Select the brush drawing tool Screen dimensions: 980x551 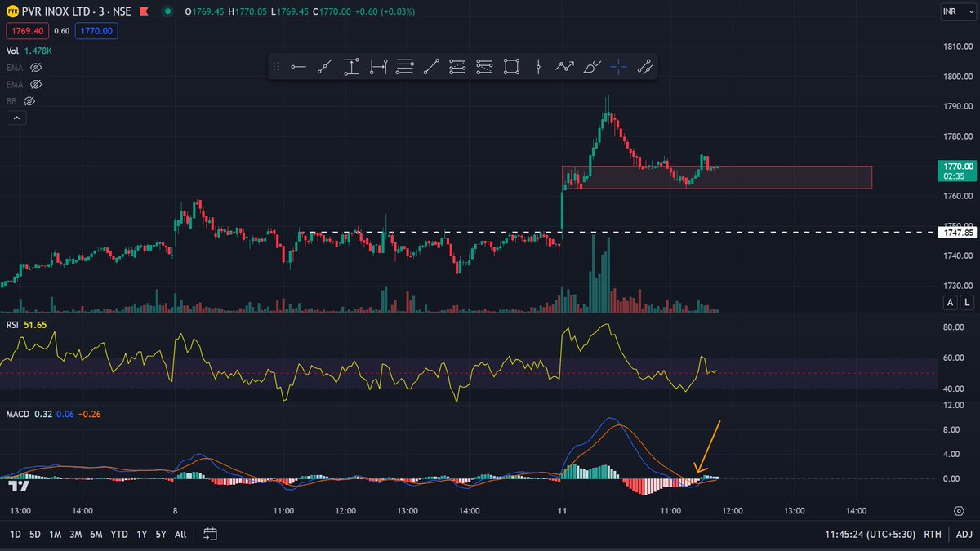click(x=592, y=67)
